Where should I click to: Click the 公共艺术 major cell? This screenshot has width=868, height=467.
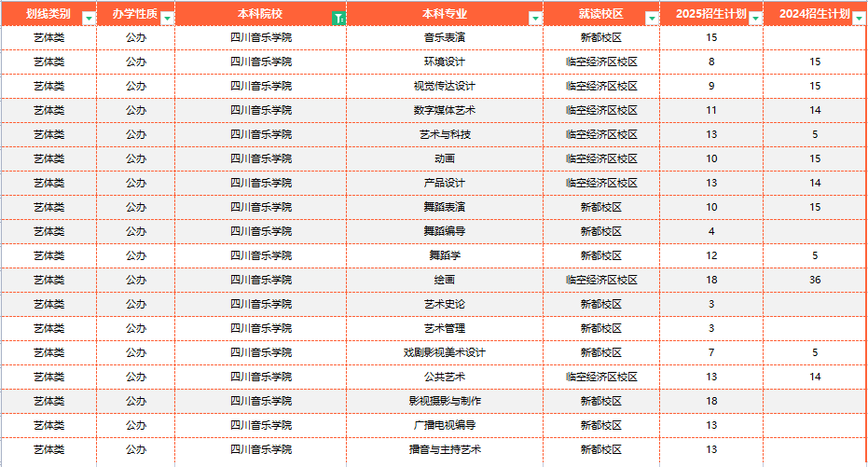[x=445, y=377]
